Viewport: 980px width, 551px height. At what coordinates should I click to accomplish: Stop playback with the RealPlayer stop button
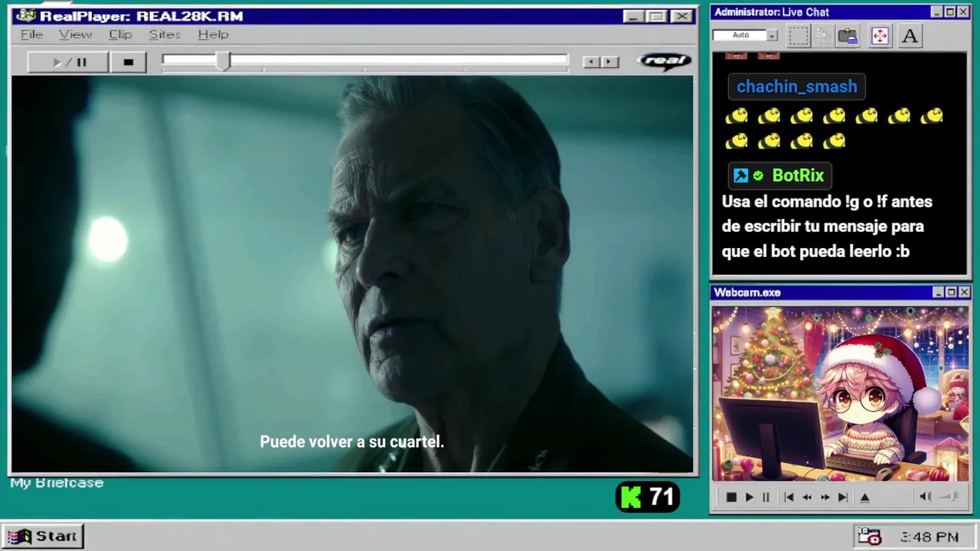tap(128, 62)
